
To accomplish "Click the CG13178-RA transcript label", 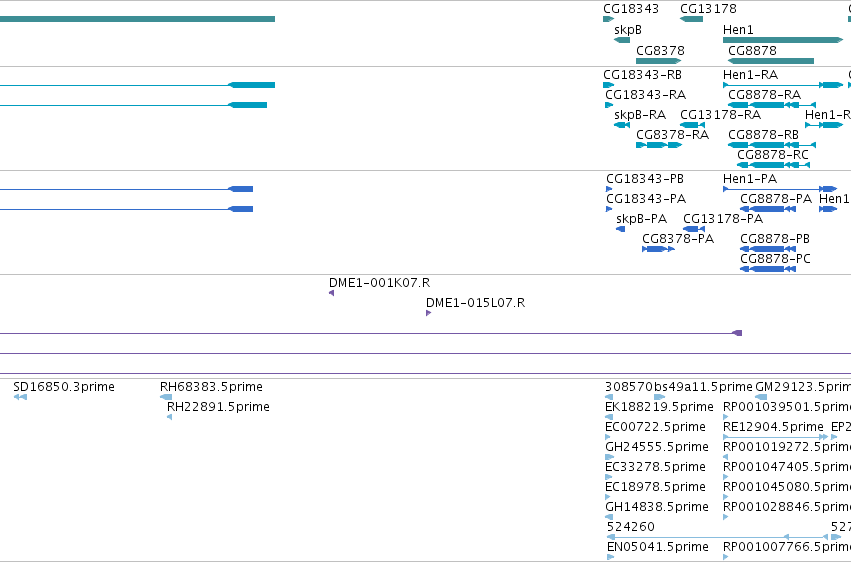I will pos(720,115).
